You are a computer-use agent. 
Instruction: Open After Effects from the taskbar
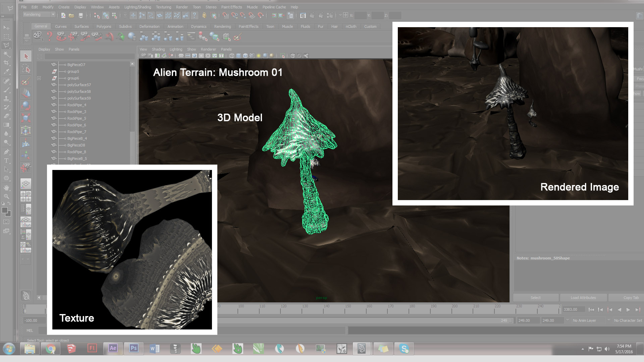113,349
